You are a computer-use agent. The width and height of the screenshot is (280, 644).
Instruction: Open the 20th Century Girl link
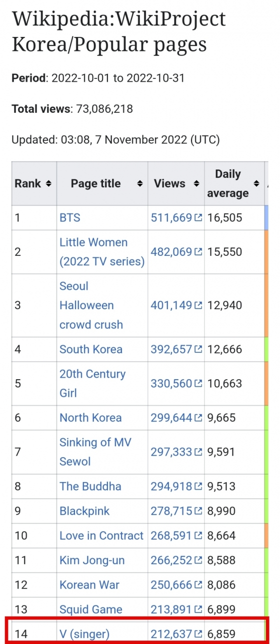pyautogui.click(x=92, y=383)
